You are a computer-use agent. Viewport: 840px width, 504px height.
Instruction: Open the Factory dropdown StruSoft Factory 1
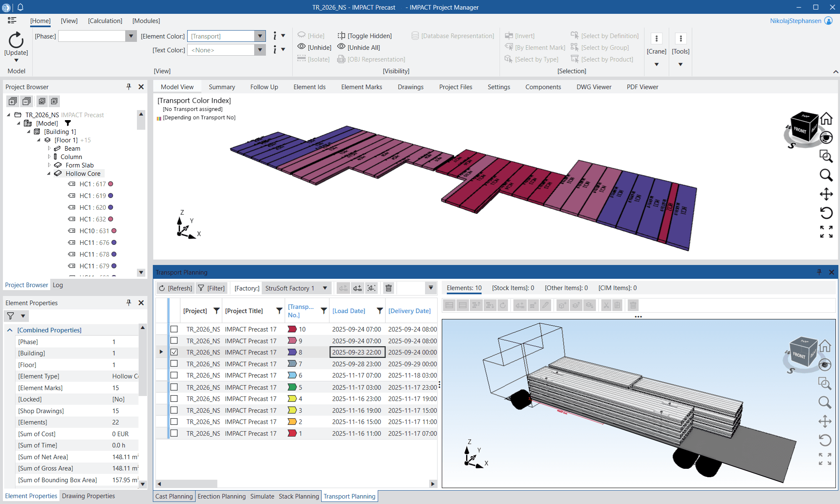(296, 288)
